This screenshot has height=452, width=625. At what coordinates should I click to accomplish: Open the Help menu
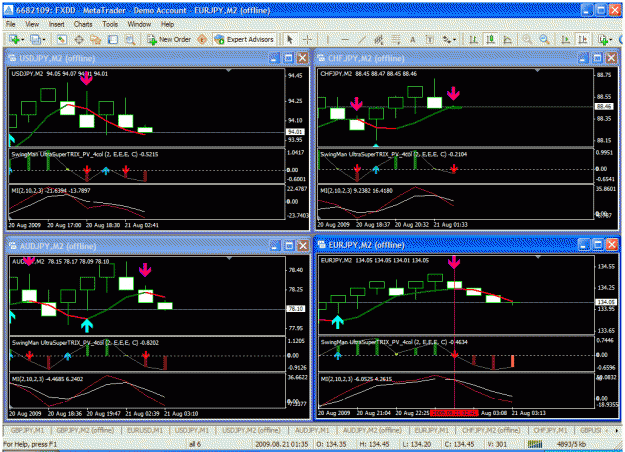pos(167,24)
